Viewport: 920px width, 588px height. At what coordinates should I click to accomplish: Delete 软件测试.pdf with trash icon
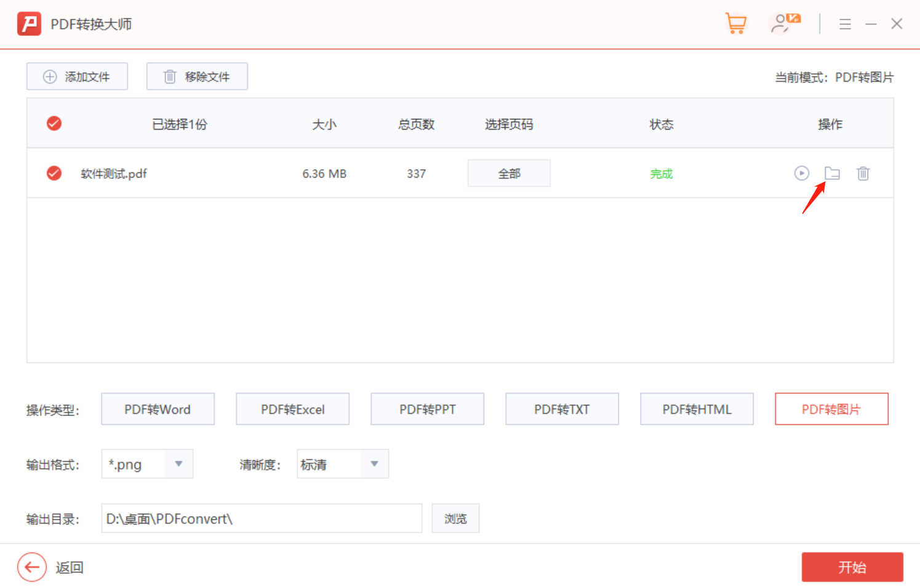tap(863, 173)
